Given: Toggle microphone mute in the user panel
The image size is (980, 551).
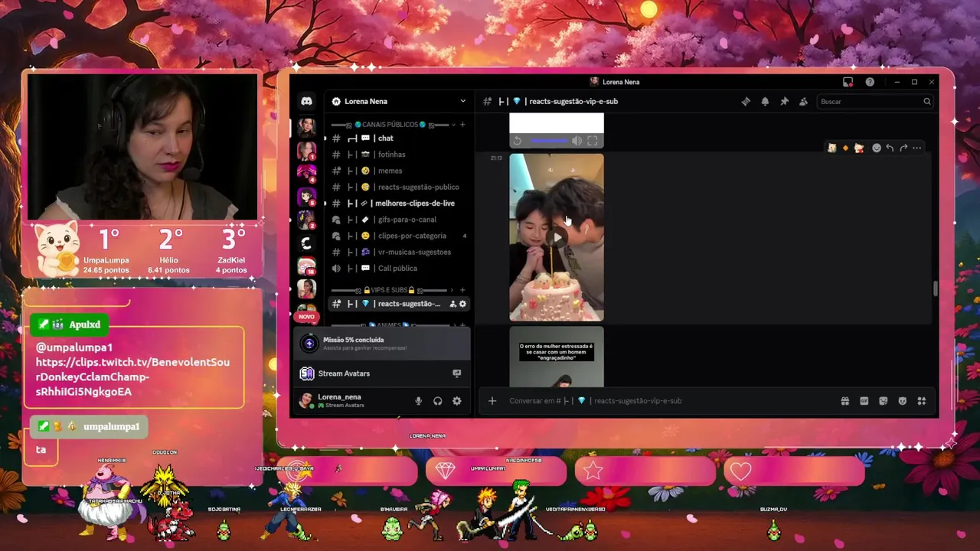Looking at the screenshot, I should (418, 401).
